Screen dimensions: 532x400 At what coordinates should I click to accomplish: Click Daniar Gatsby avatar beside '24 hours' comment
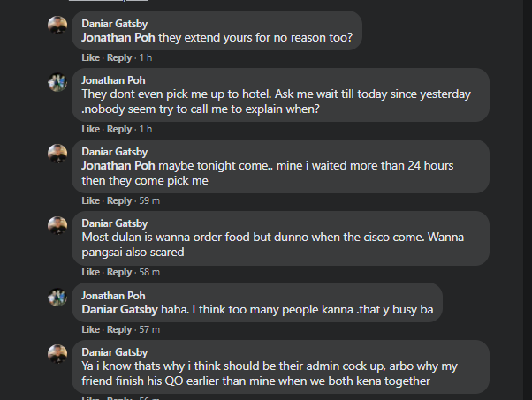coord(57,154)
